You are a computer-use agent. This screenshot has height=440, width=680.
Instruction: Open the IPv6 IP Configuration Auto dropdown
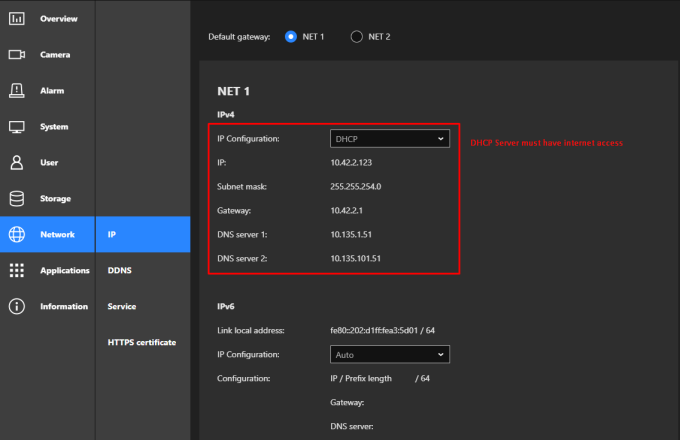tap(390, 354)
